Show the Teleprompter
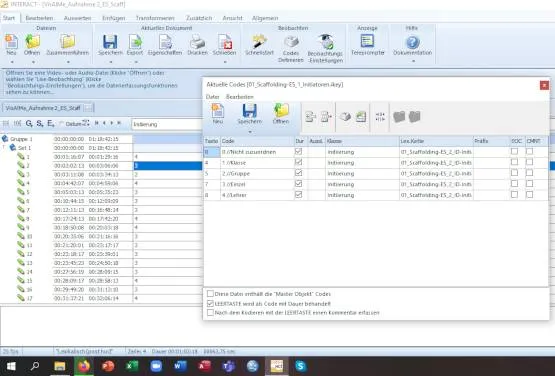The width and height of the screenshot is (555, 376). 367,41
